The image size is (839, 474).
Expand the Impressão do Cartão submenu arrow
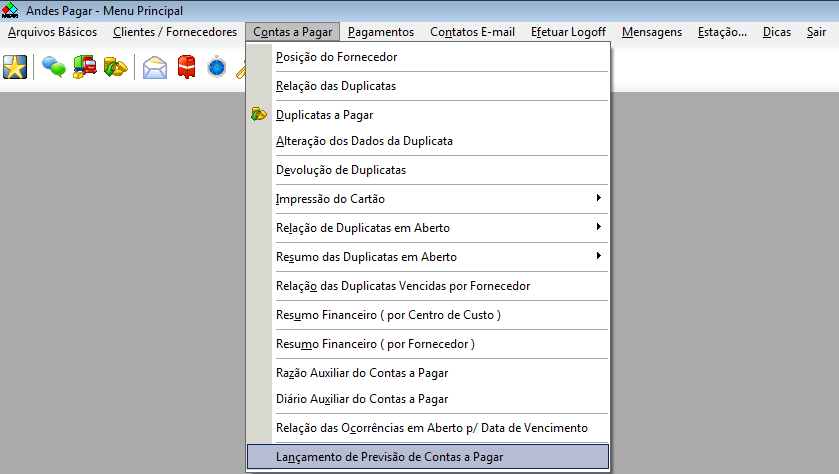[598, 198]
